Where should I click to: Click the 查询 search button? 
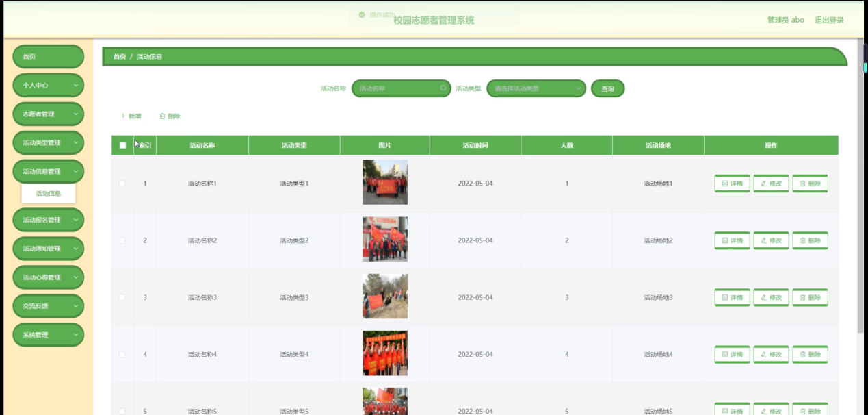point(607,88)
